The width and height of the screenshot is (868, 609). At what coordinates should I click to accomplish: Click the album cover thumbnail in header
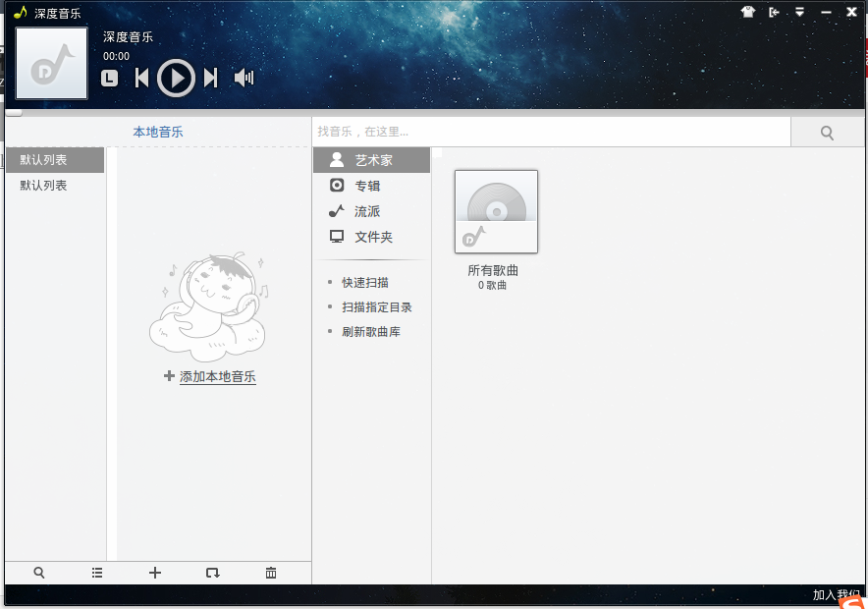pyautogui.click(x=51, y=63)
